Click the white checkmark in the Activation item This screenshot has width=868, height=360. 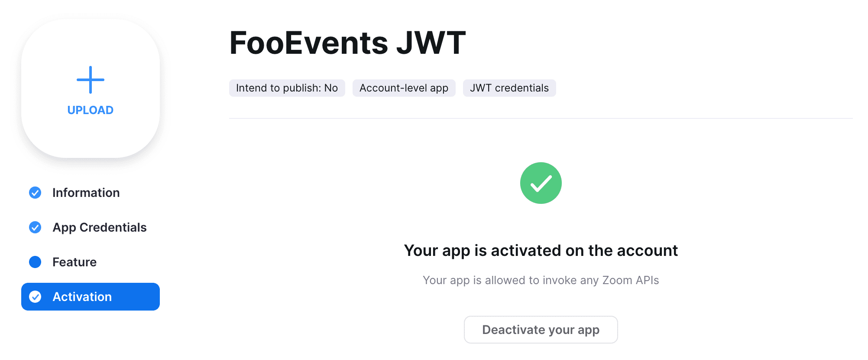[x=35, y=297]
